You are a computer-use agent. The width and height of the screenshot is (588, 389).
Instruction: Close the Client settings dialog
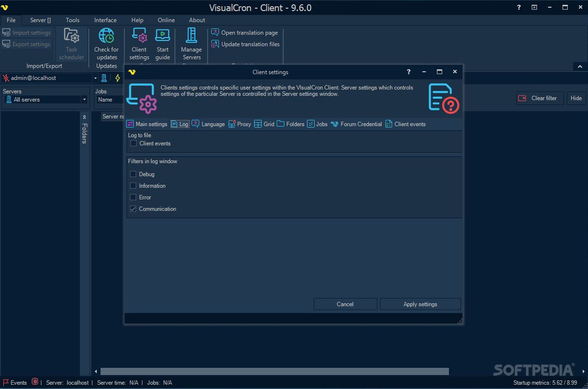pyautogui.click(x=455, y=72)
